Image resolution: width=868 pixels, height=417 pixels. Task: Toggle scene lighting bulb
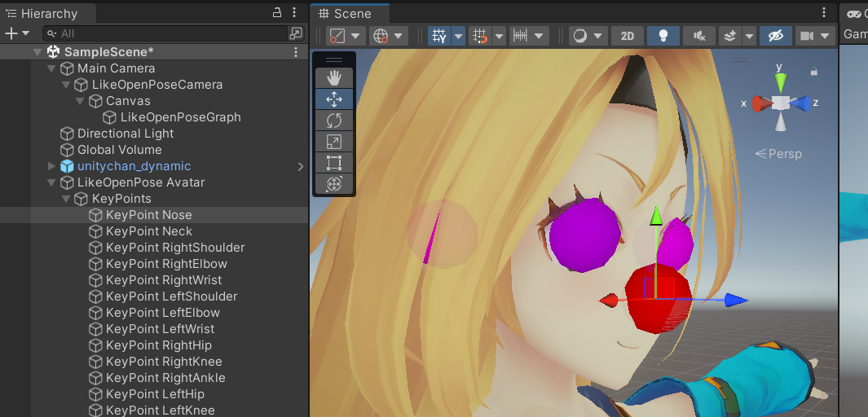(x=663, y=36)
